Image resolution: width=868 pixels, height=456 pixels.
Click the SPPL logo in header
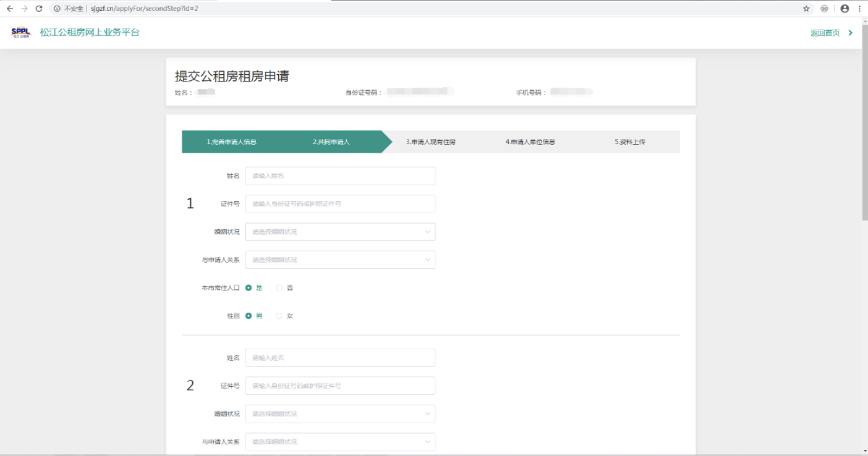(x=21, y=33)
